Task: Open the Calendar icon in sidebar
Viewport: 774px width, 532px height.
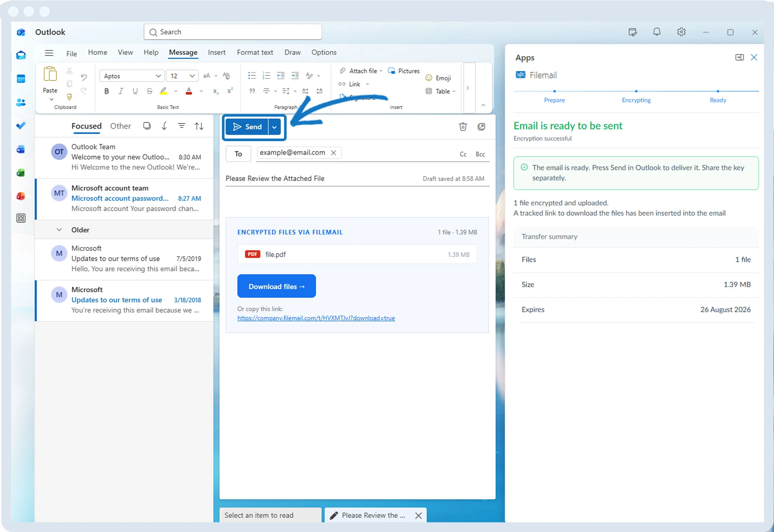Action: tap(21, 79)
